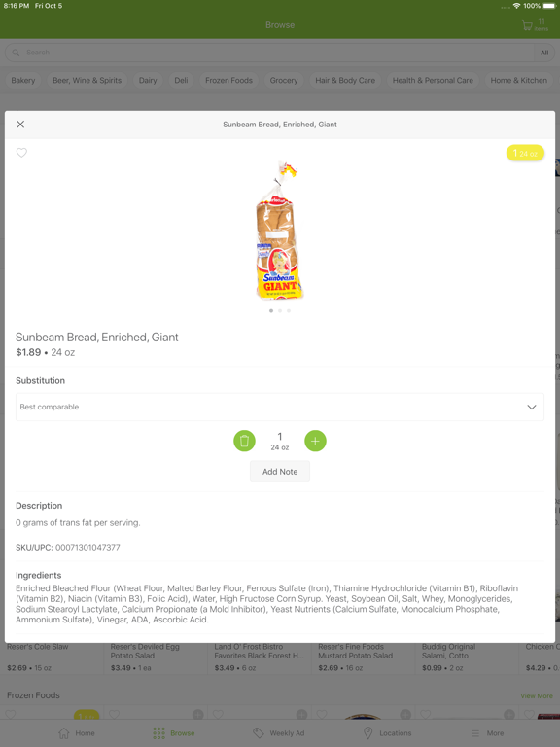
Task: Select the Frozen Foods category chip
Action: (x=229, y=80)
